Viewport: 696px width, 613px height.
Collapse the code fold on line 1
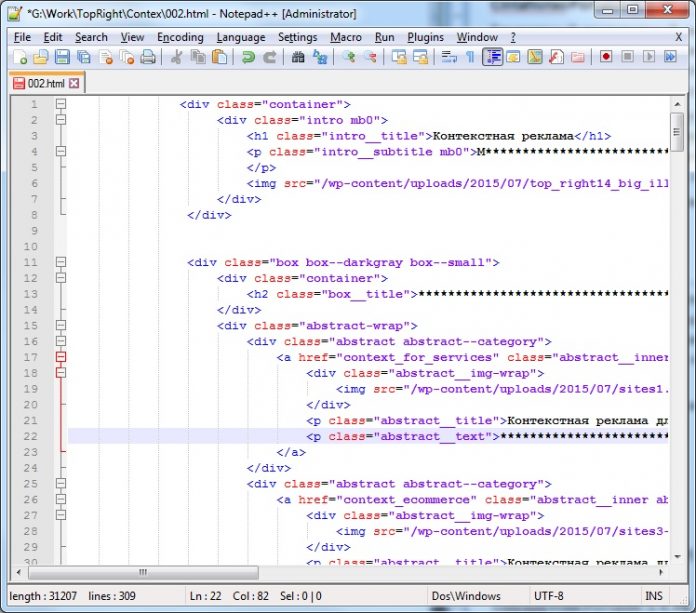click(61, 104)
